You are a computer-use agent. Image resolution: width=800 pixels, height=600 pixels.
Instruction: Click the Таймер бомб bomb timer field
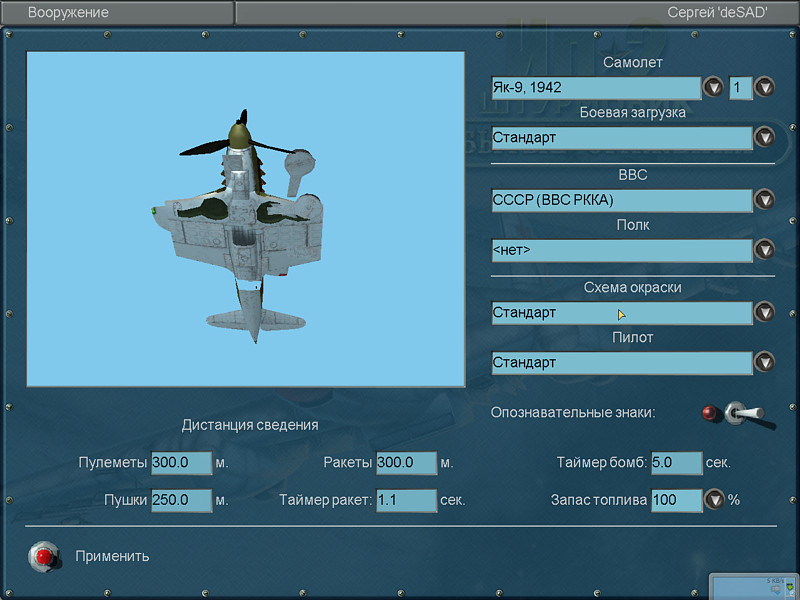click(676, 463)
